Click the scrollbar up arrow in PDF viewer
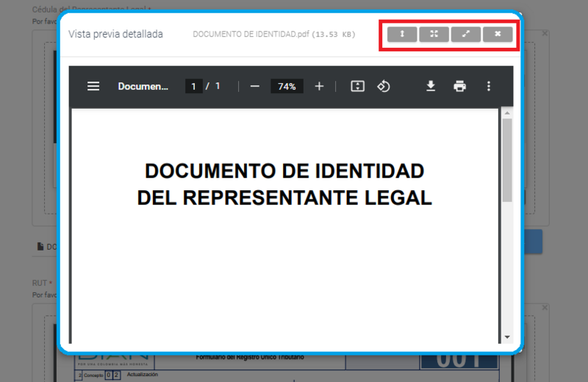This screenshot has width=588, height=382. tap(507, 113)
